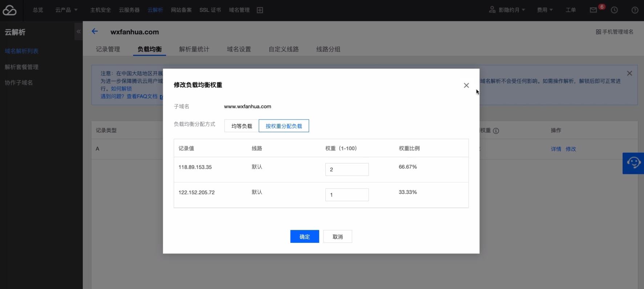The height and width of the screenshot is (289, 644).
Task: Focus the weight input for 118.89.153.35
Action: tap(347, 169)
